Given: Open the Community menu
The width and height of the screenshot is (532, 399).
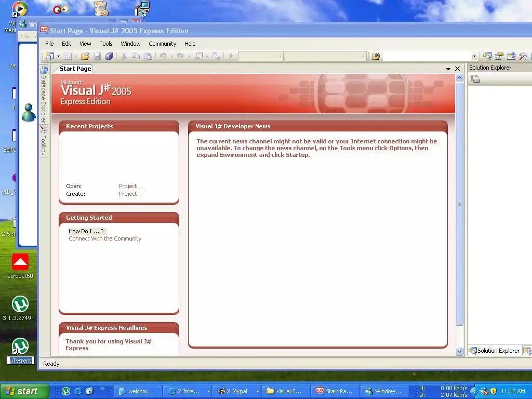Looking at the screenshot, I should coord(163,44).
